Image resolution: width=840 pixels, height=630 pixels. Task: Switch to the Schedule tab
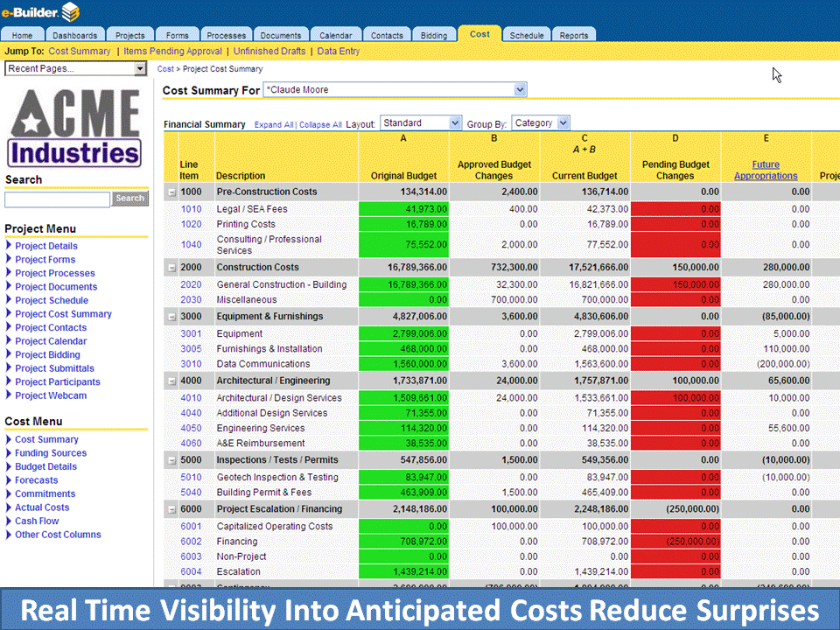tap(527, 36)
